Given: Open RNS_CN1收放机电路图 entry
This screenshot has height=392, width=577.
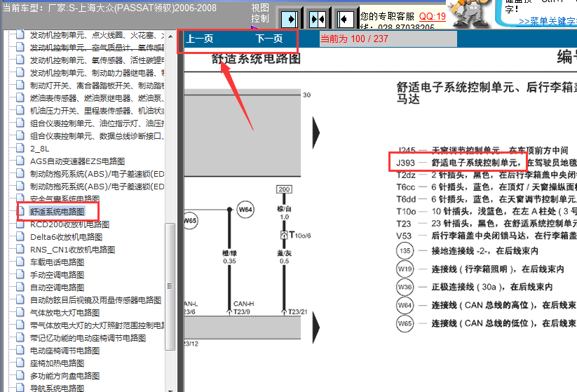Looking at the screenshot, I should pos(72,250).
